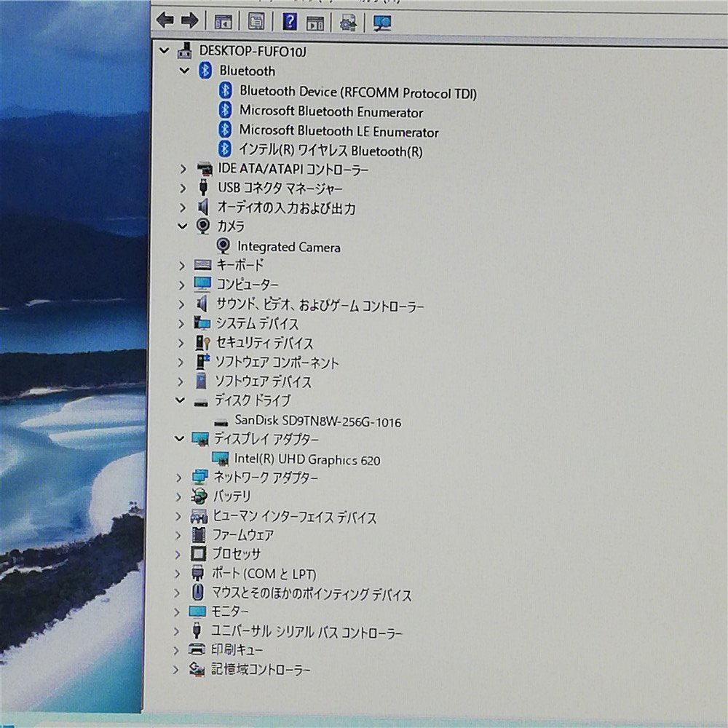Viewport: 728px width, 728px height.
Task: Click the セキュリティ デバイス key icon
Action: click(x=202, y=343)
